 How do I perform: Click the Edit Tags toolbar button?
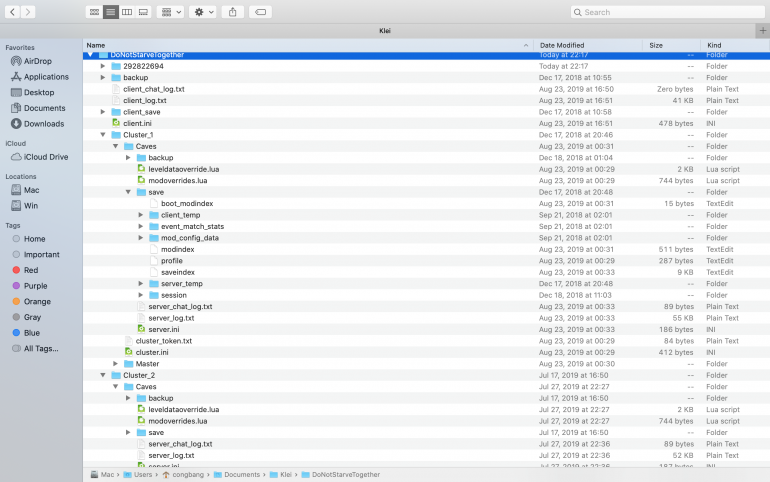(260, 12)
